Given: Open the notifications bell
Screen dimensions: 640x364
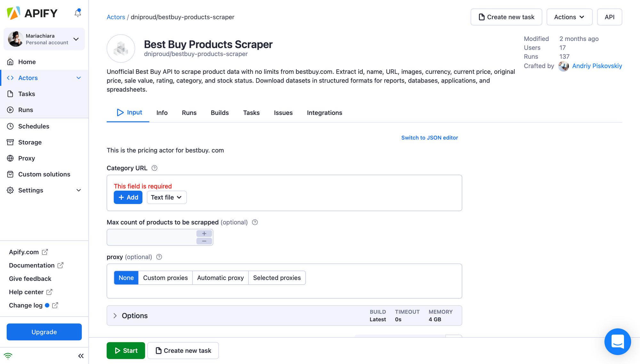Looking at the screenshot, I should point(78,13).
